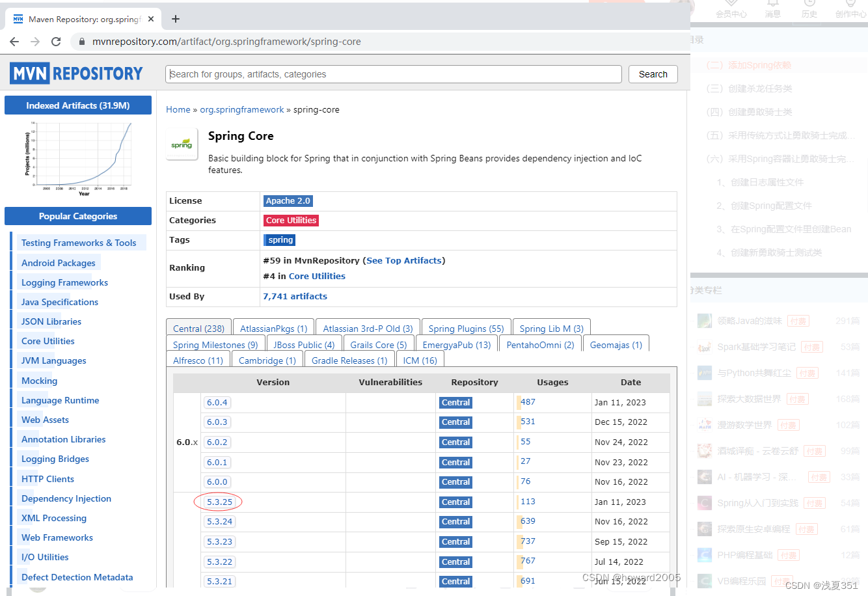Open Testing Frameworks & Tools category
868x596 pixels.
coord(79,243)
